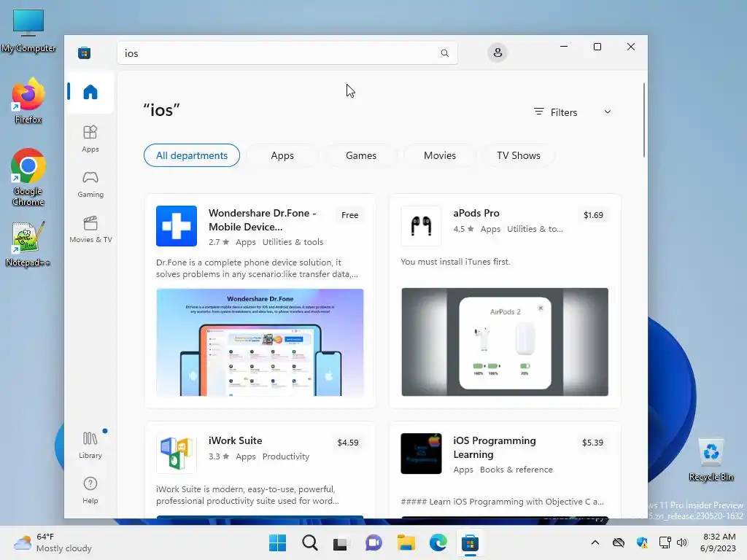Open the aPods Pro title link
This screenshot has height=560, width=747.
tap(476, 213)
